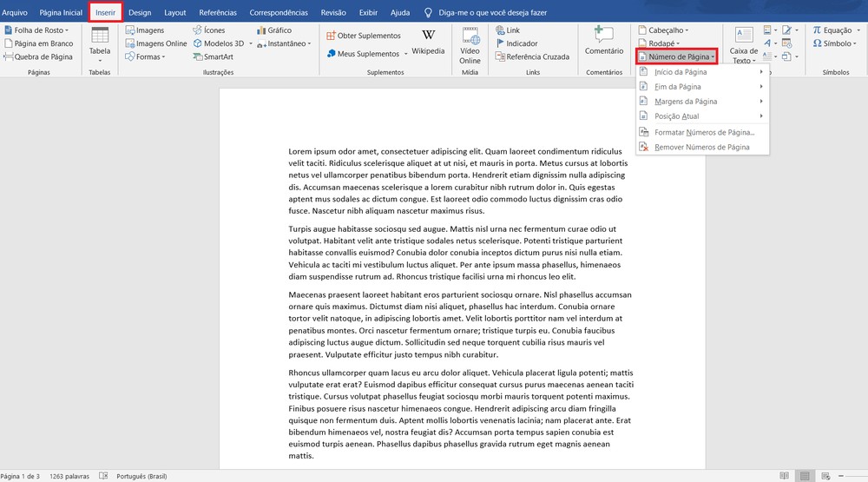Click the '1263 palavras' word count
The width and height of the screenshot is (868, 482).
[x=69, y=476]
